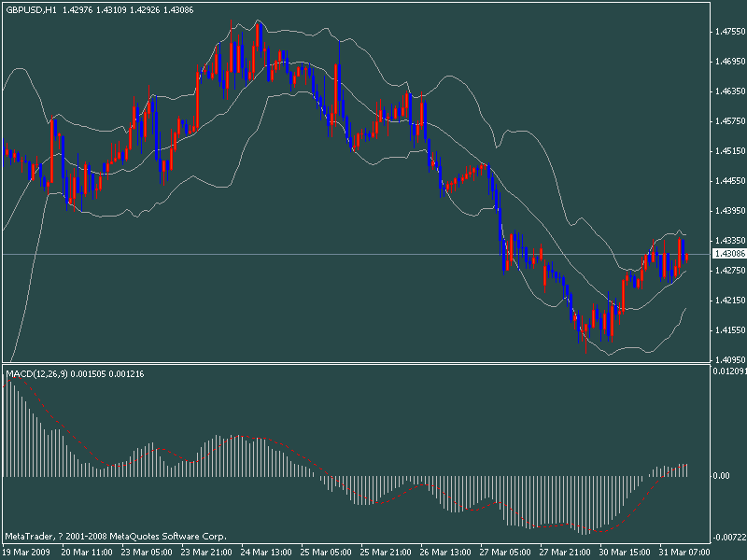
Task: Click the 30 Mar 15:00 time label
Action: (x=625, y=553)
